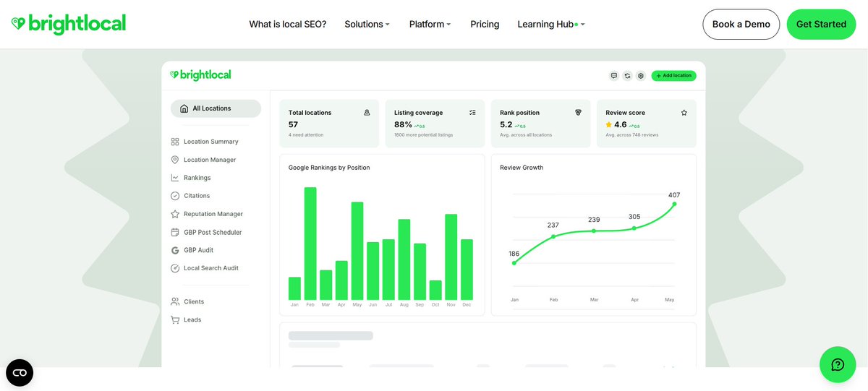
Task: Click the Review score star outline icon
Action: point(684,113)
